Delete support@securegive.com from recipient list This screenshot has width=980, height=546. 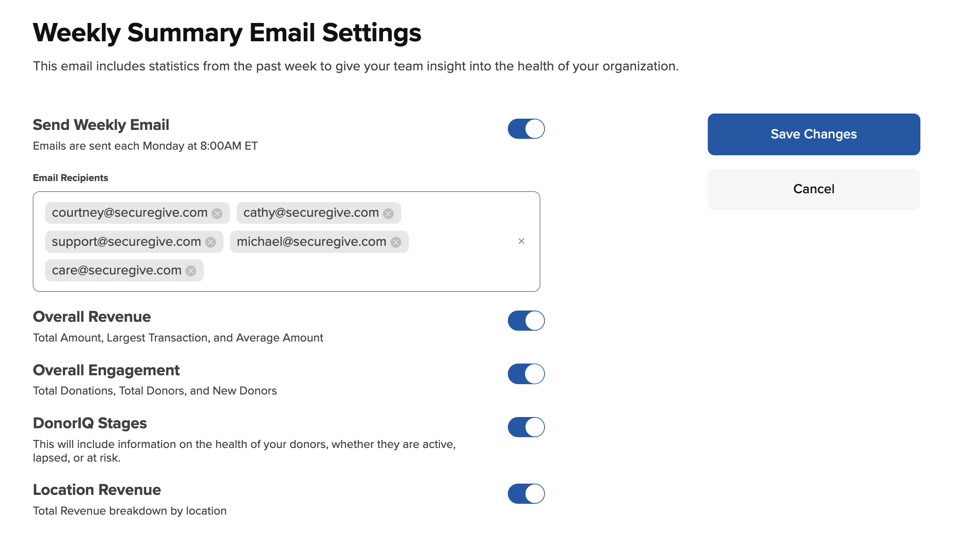[211, 242]
